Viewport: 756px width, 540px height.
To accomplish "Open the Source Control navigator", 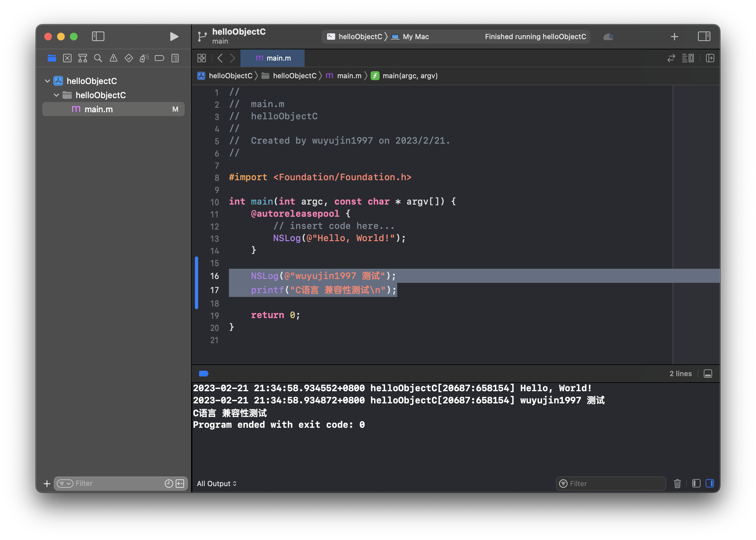I will (x=67, y=58).
